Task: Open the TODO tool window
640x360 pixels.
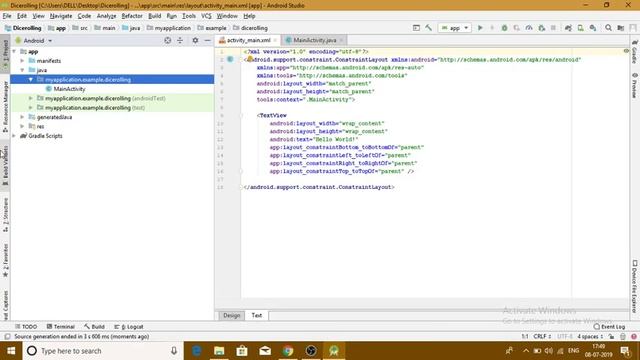Action: coord(26,327)
